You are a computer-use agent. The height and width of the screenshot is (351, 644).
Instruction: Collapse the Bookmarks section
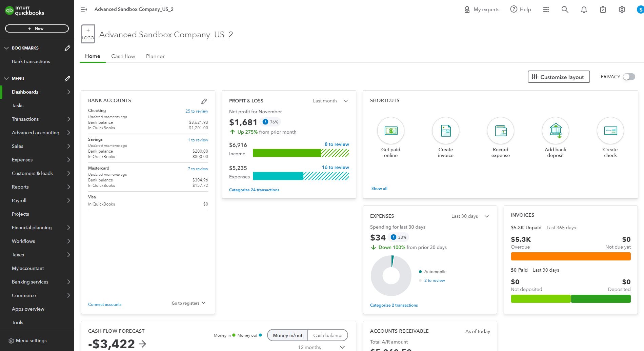pyautogui.click(x=6, y=48)
